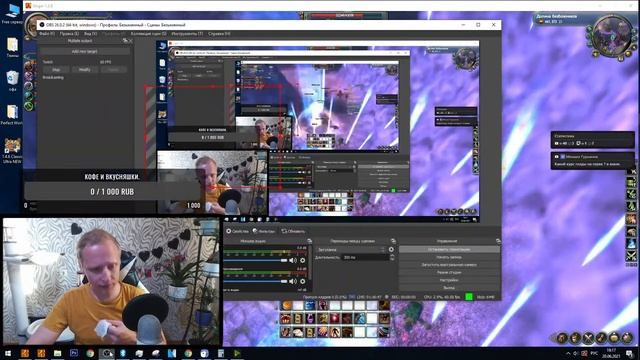Open the Вид menu in OBS
This screenshot has width=640, height=360.
91,34
